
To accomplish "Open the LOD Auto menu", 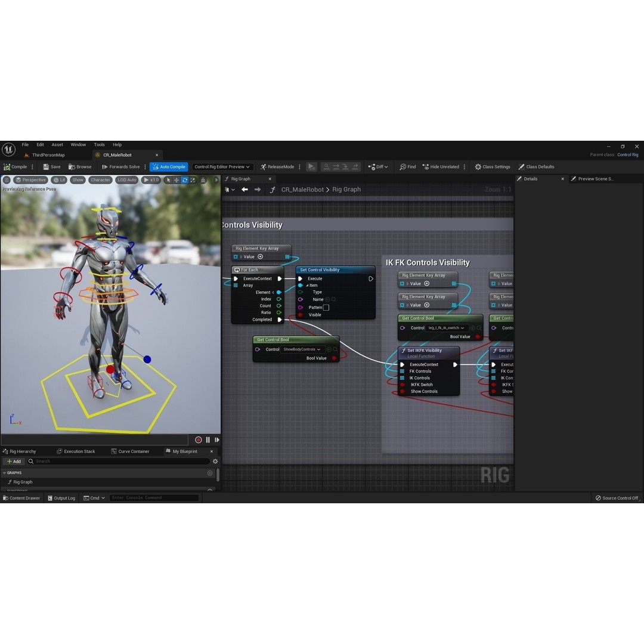I will [x=126, y=180].
